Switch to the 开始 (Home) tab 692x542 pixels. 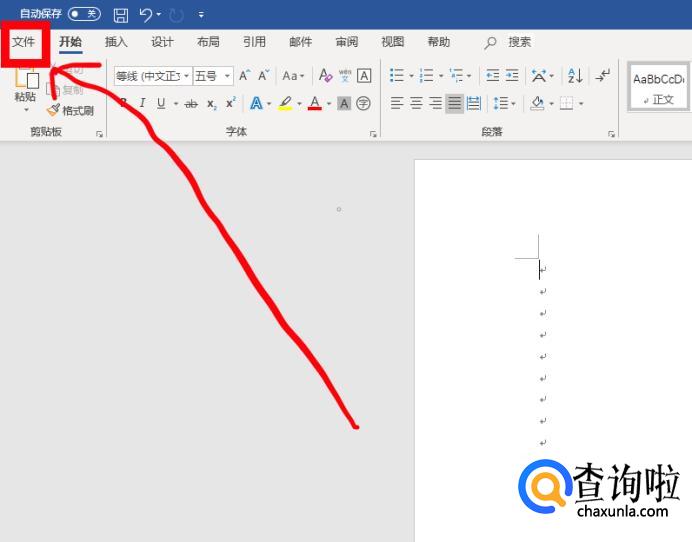[x=71, y=42]
